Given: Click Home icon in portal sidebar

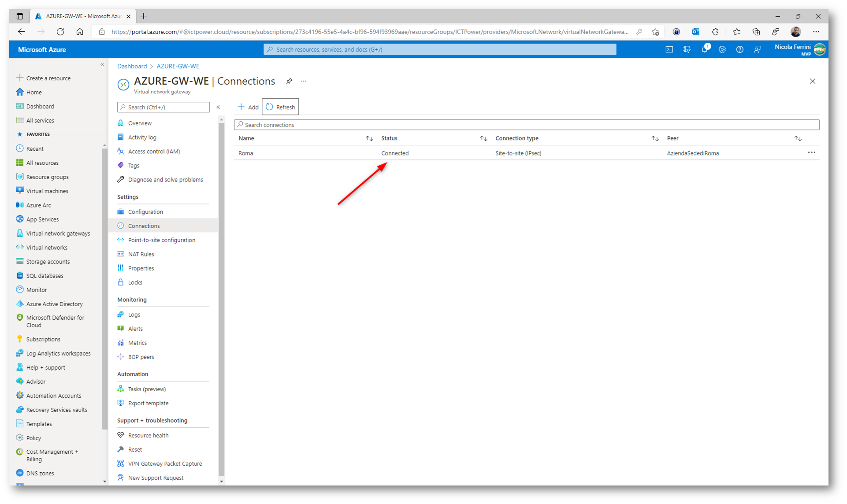Looking at the screenshot, I should pos(19,92).
